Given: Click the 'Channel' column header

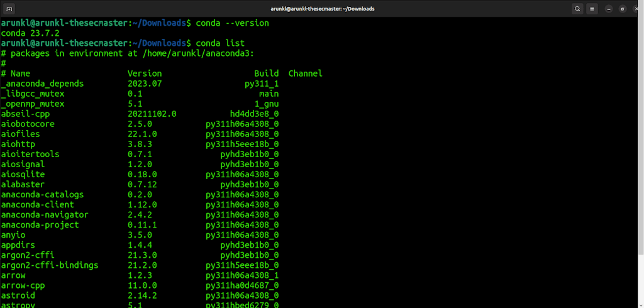Looking at the screenshot, I should click(x=306, y=74).
